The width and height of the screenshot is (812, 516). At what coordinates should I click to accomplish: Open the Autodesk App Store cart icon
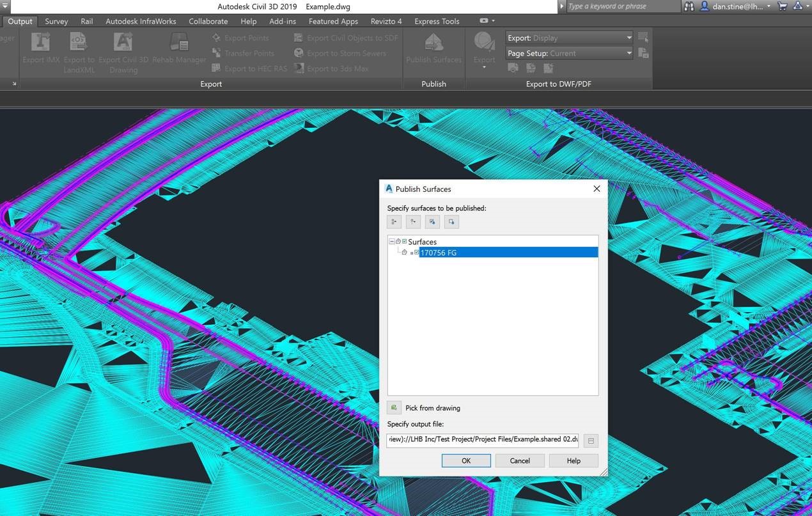click(783, 6)
